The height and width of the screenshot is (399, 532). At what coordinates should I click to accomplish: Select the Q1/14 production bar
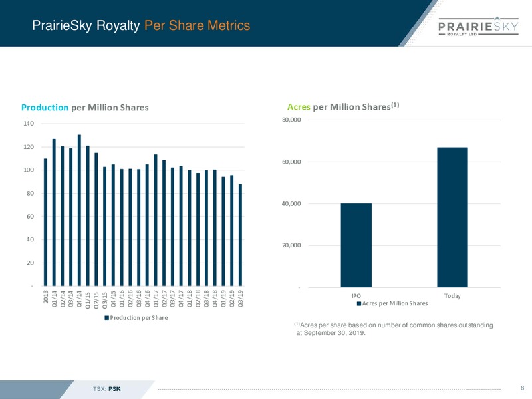(x=54, y=212)
